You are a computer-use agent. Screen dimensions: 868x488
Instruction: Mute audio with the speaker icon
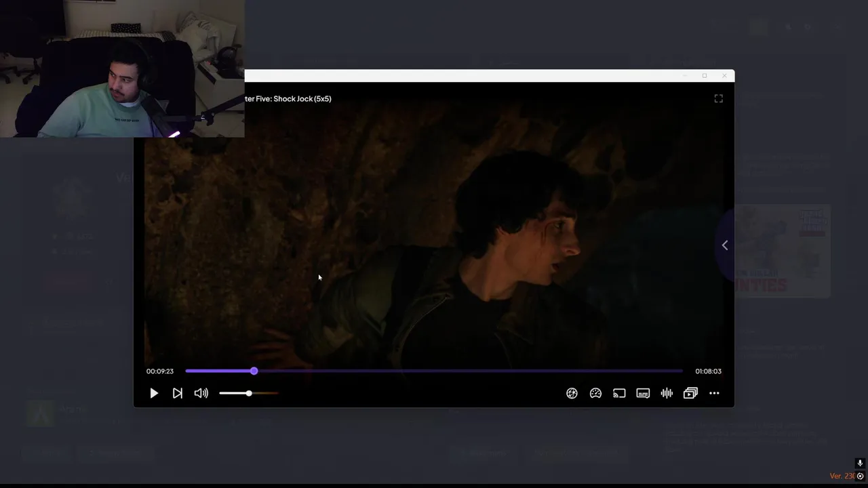click(x=201, y=393)
